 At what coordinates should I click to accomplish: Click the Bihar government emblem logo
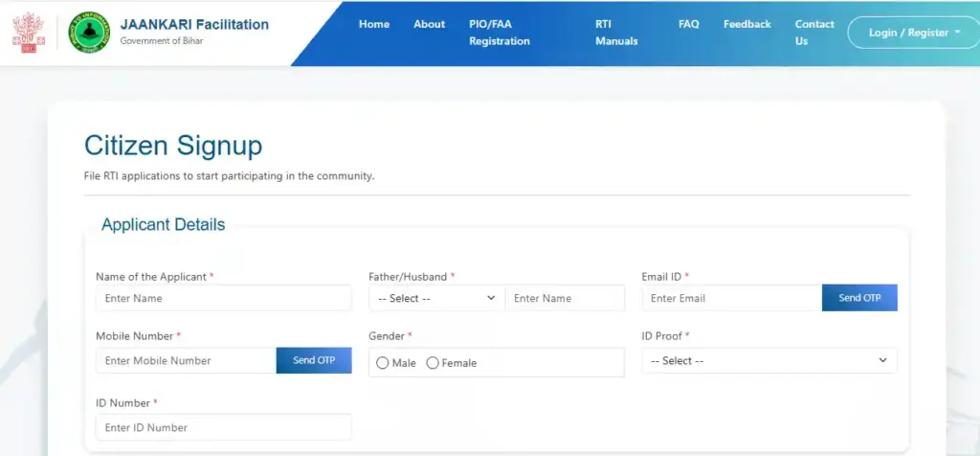click(x=33, y=33)
